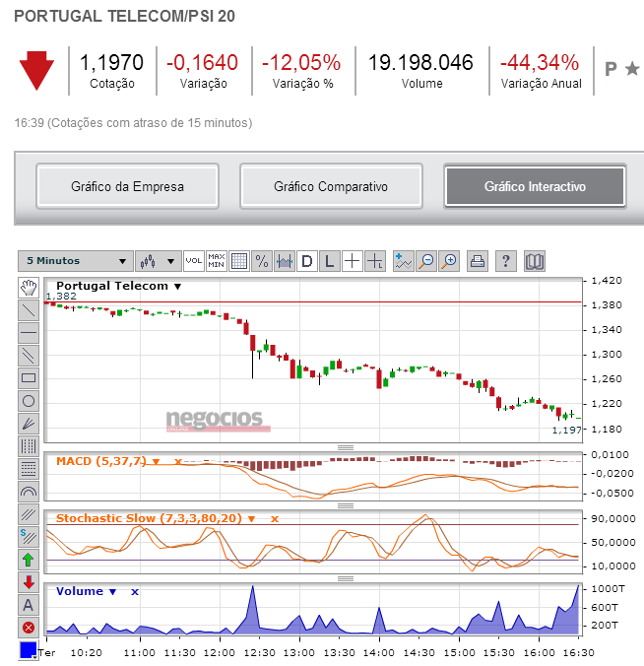Click the 12:30 time axis label
Viewport: 644px width, 666px height.
[259, 653]
